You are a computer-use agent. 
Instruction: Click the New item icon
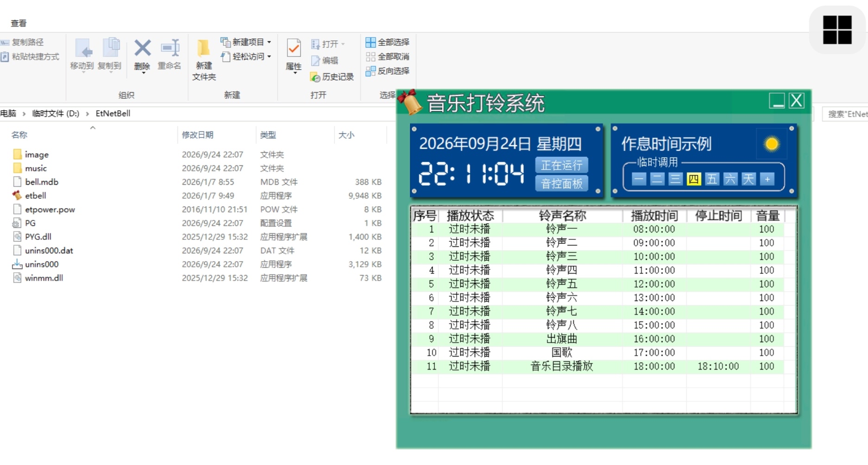[226, 42]
